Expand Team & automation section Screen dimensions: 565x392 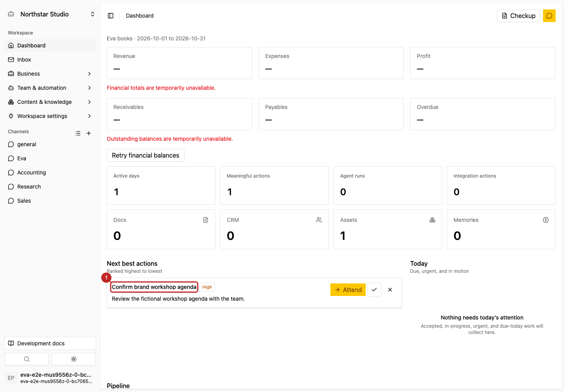50,88
